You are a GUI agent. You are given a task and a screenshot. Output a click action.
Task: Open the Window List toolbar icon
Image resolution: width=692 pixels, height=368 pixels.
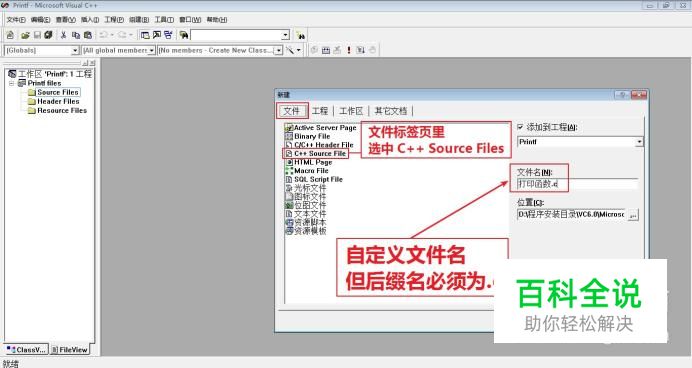pyautogui.click(x=168, y=35)
